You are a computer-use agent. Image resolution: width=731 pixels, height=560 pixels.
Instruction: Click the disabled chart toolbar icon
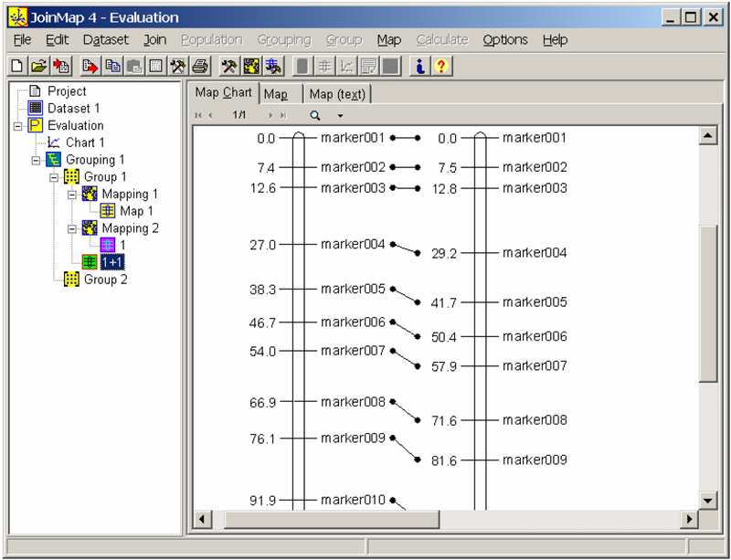[x=346, y=66]
